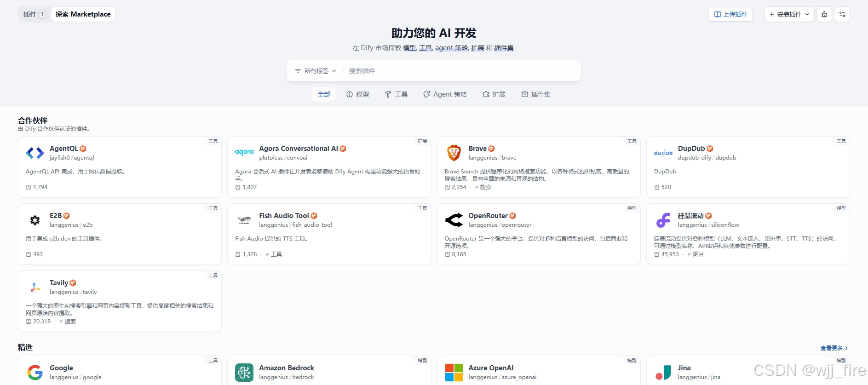Filter plugins by 工具 category
Viewport: 868px width, 385px height.
[397, 94]
